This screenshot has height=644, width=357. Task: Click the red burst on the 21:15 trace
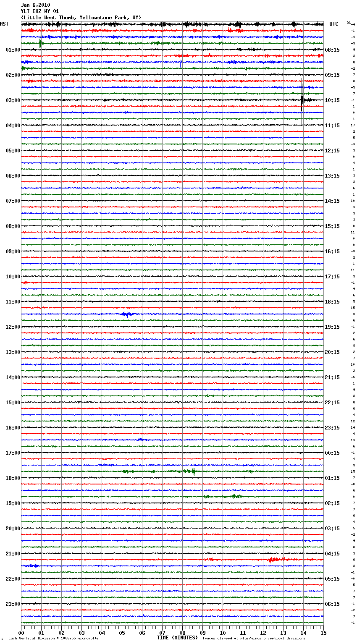[x=274, y=560]
